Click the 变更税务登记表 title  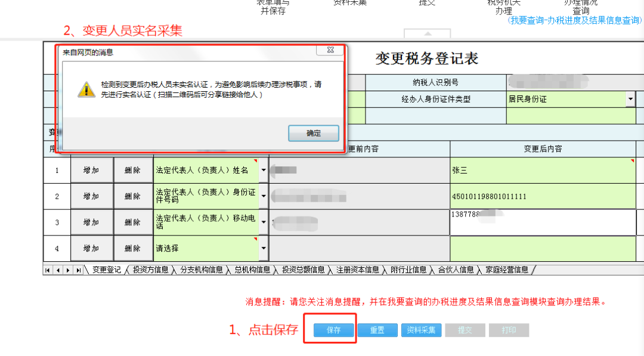tap(427, 58)
